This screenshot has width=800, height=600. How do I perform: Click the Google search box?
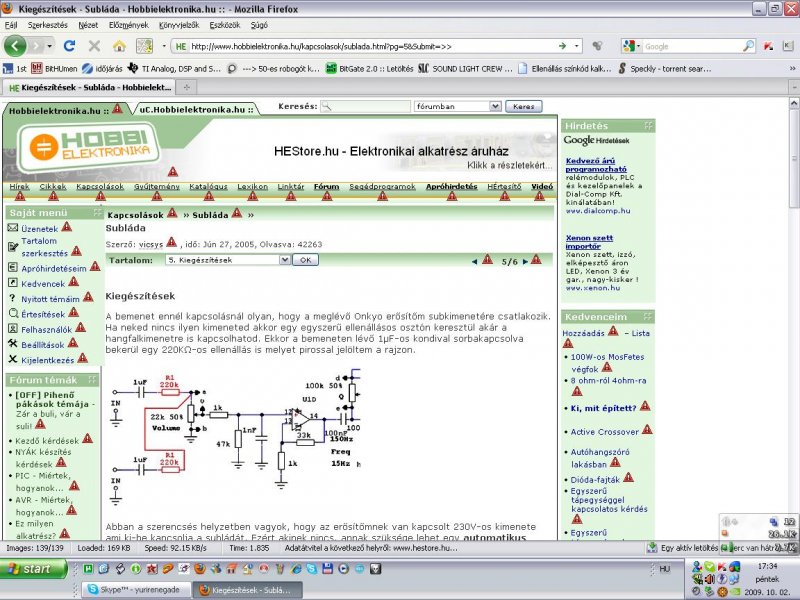coord(693,46)
